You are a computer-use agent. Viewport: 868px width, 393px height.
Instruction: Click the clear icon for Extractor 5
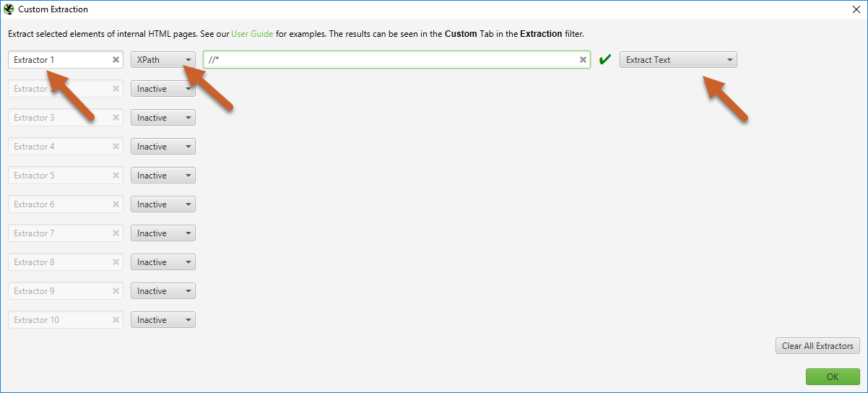click(116, 176)
